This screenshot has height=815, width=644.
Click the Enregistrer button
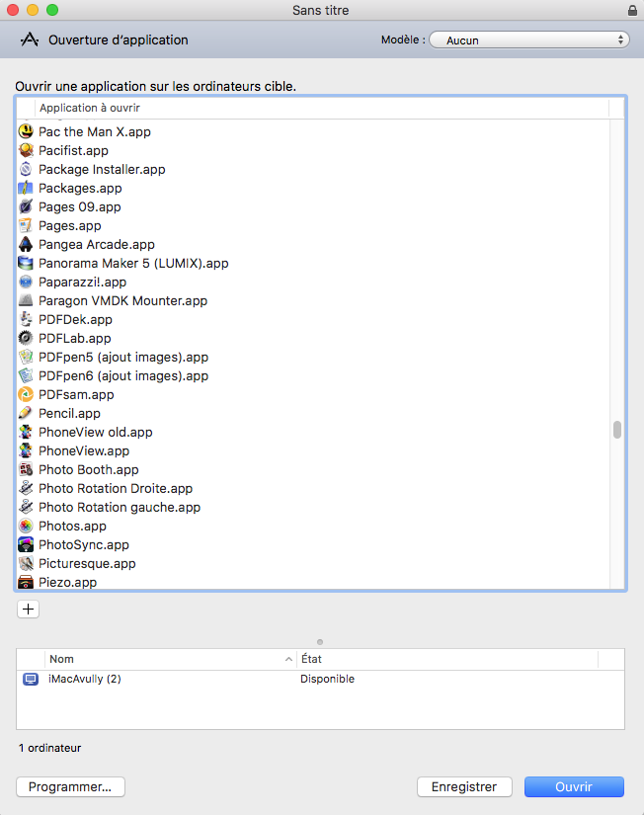click(464, 786)
